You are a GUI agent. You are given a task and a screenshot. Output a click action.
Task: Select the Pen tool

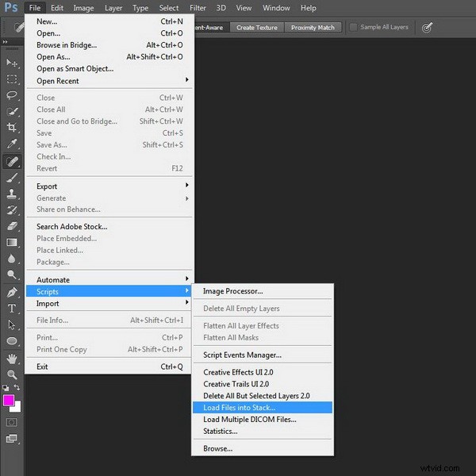tap(12, 292)
